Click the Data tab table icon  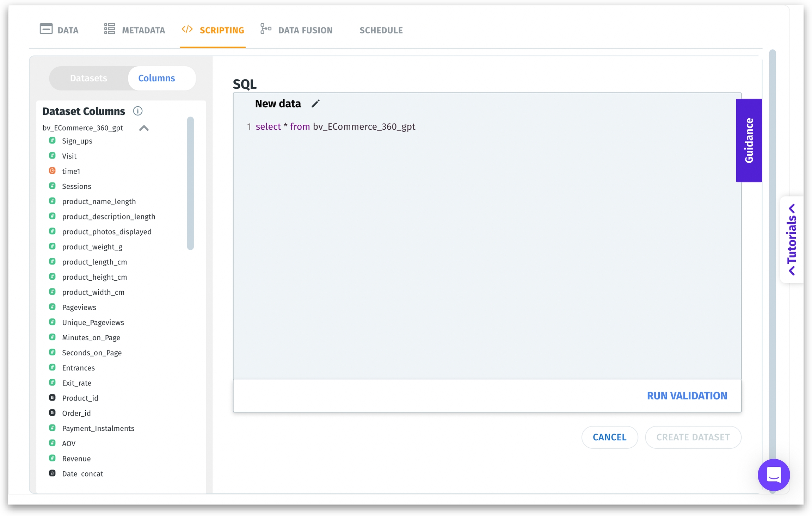46,29
